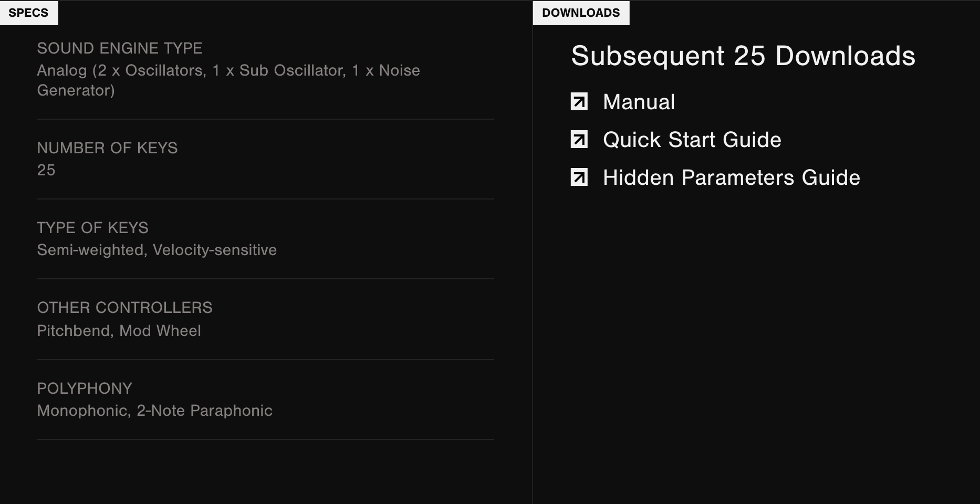The height and width of the screenshot is (504, 980).
Task: Click the arrow icon beside Hidden Parameters Guide
Action: click(x=579, y=177)
